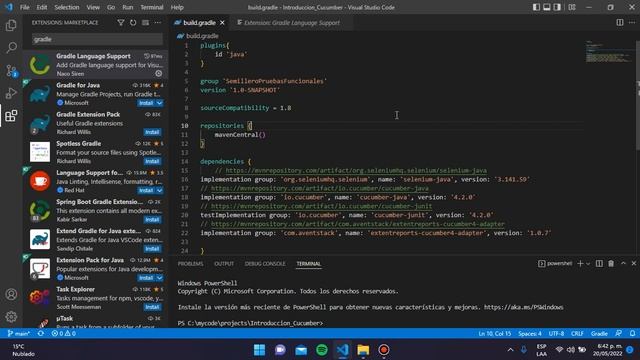Close the terminal panel

pyautogui.click(x=634, y=264)
